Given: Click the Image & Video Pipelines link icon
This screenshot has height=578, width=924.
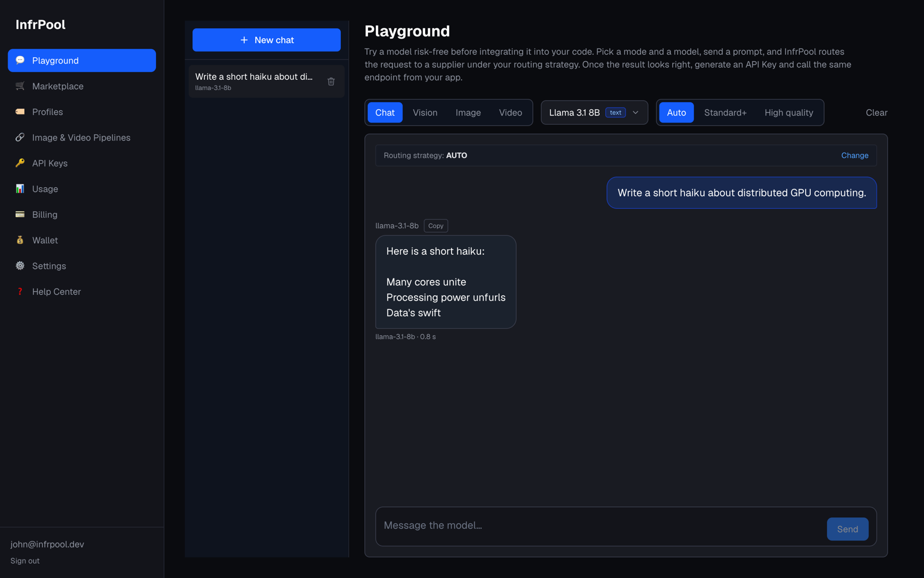Looking at the screenshot, I should click(x=20, y=138).
